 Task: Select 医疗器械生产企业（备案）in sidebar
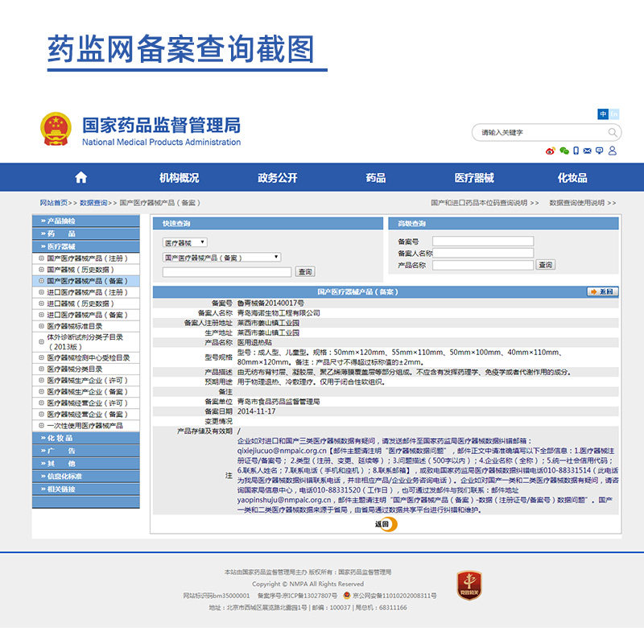coord(86,392)
